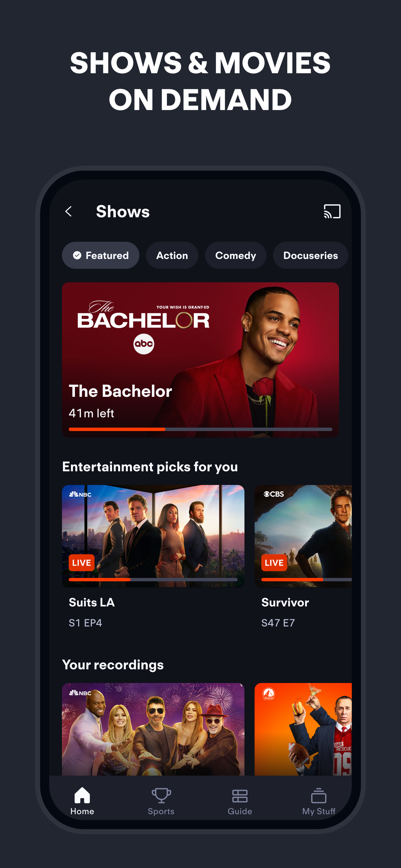Tap the back arrow beside Shows
This screenshot has height=868, width=401.
[x=68, y=212]
